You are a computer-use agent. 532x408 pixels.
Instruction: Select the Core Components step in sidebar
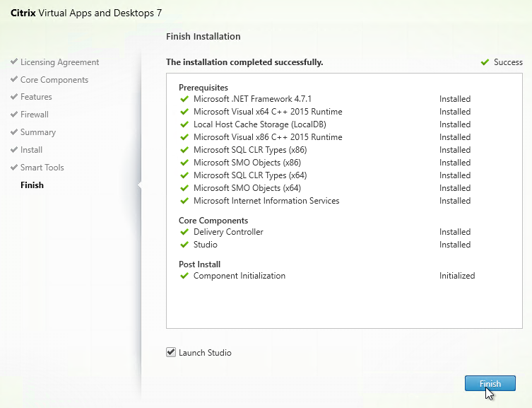54,80
